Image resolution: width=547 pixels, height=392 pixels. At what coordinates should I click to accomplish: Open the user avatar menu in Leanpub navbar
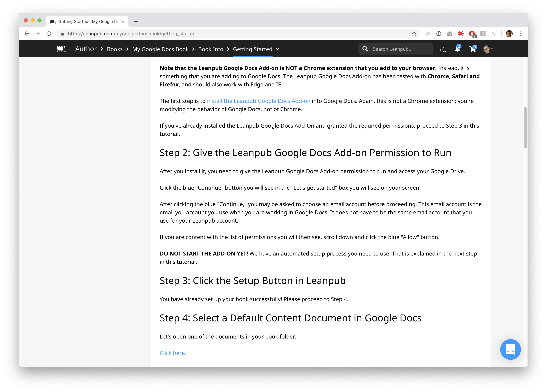(x=487, y=49)
